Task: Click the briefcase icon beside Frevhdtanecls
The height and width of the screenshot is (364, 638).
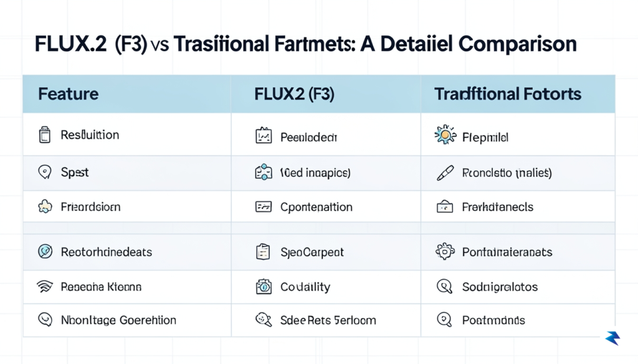Action: tap(445, 207)
